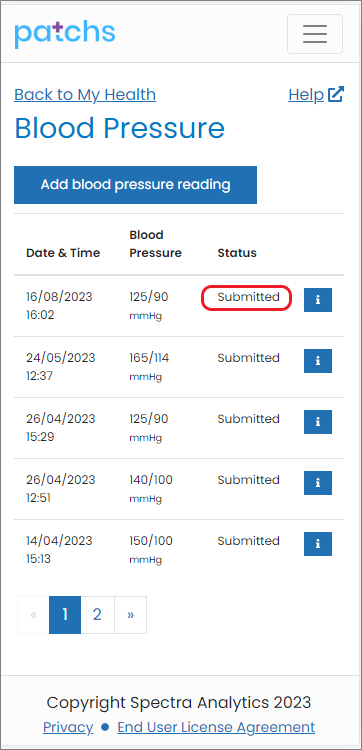This screenshot has width=362, height=750.
Task: Go to next page with » arrow
Action: click(131, 615)
